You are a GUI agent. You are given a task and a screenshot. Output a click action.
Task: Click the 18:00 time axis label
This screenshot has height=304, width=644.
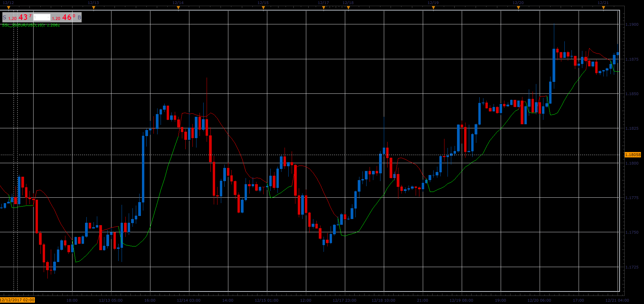click(x=72, y=300)
